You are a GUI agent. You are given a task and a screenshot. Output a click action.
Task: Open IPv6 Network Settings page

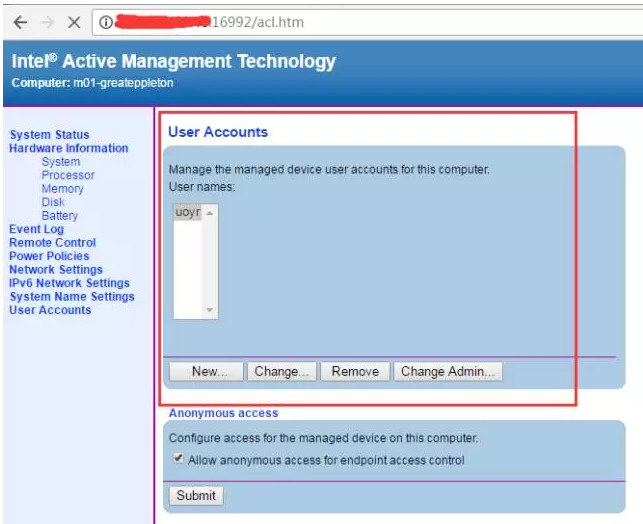pos(69,283)
